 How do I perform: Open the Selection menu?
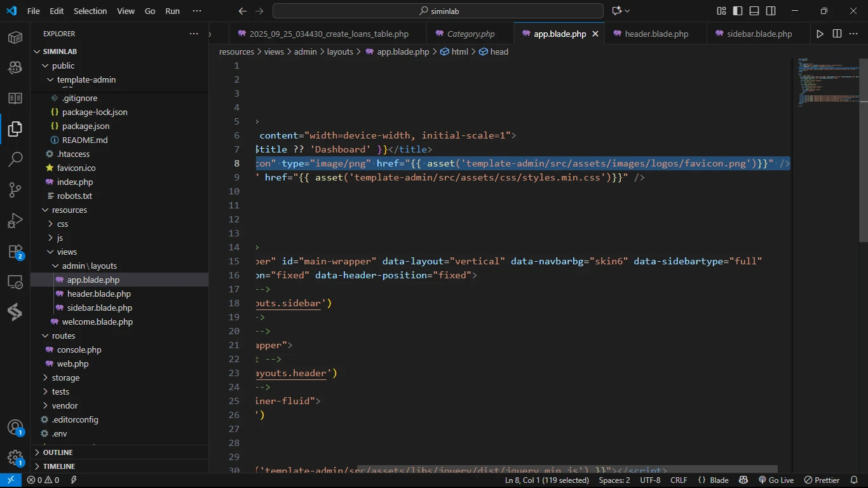pyautogui.click(x=90, y=11)
